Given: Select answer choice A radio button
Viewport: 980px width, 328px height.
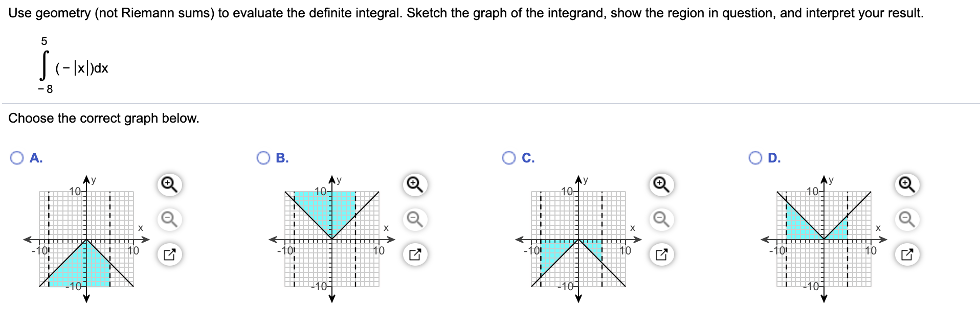Looking at the screenshot, I should 17,158.
